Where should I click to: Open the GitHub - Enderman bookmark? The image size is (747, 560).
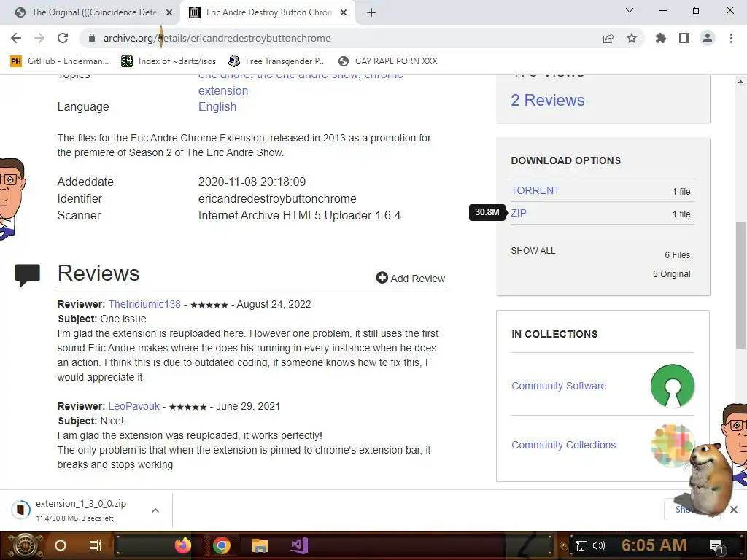point(60,61)
